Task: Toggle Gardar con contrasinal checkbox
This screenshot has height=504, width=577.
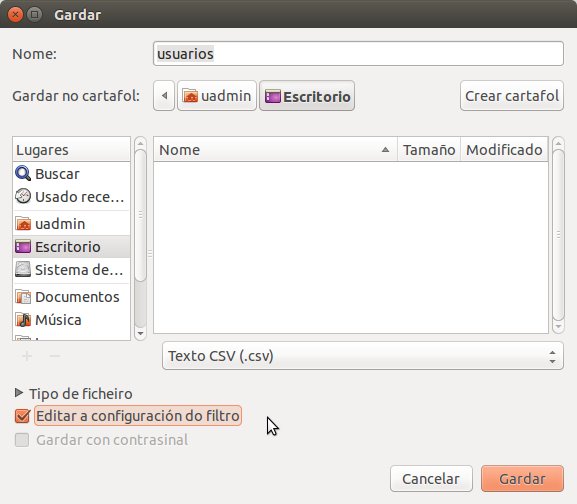Action: 22,440
